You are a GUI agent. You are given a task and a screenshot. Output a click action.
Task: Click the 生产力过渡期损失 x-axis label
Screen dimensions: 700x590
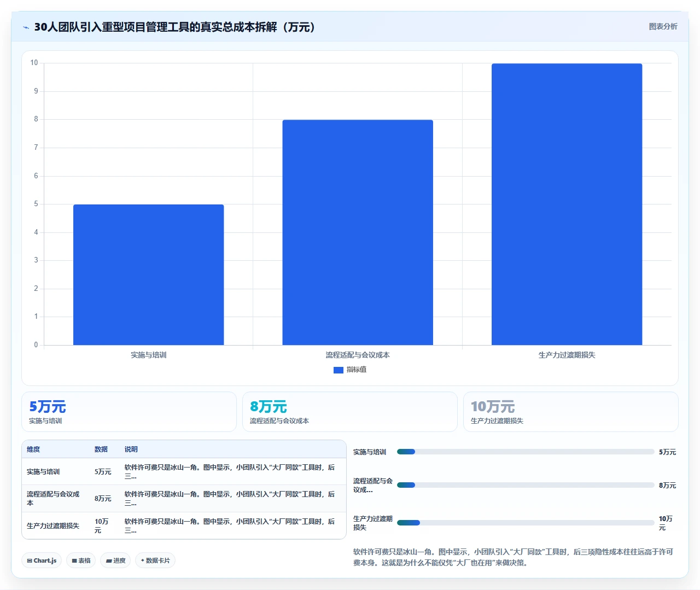pyautogui.click(x=567, y=355)
